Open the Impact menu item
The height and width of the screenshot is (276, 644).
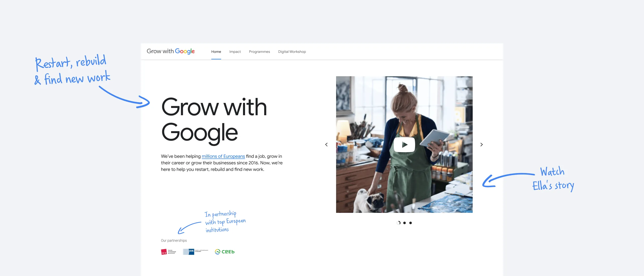[235, 52]
